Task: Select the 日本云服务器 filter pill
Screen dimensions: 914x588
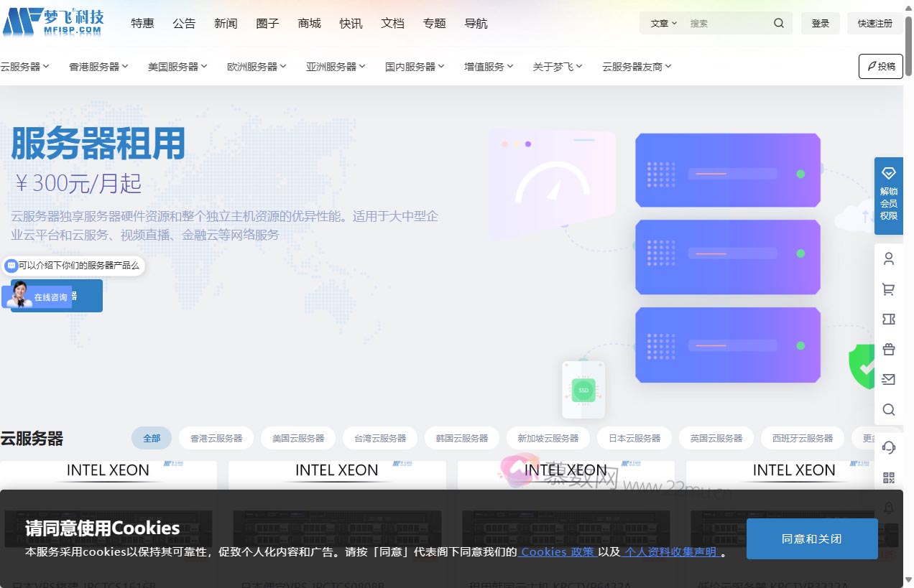Action: coord(634,438)
